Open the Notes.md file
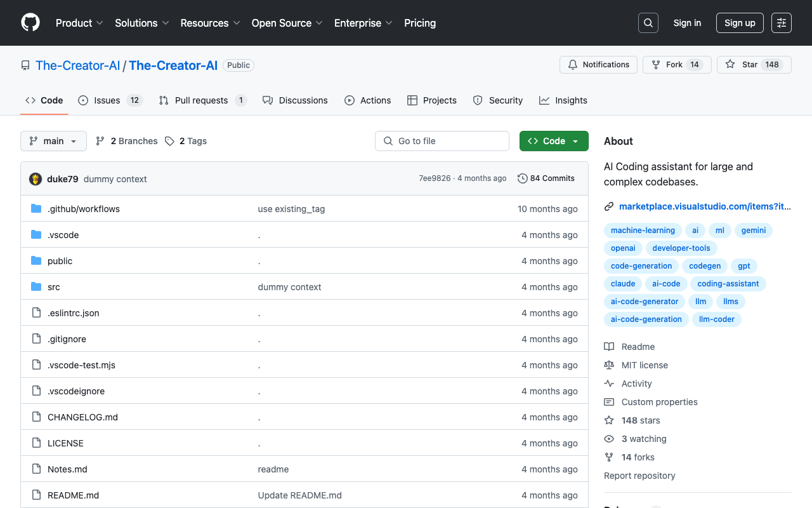Screen dimensions: 812x508 67,469
